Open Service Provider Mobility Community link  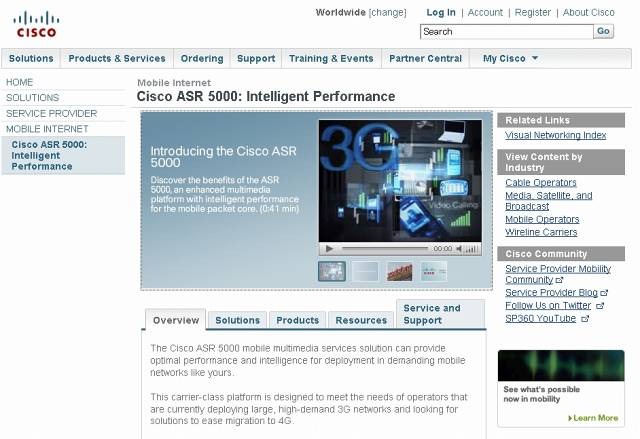[558, 274]
